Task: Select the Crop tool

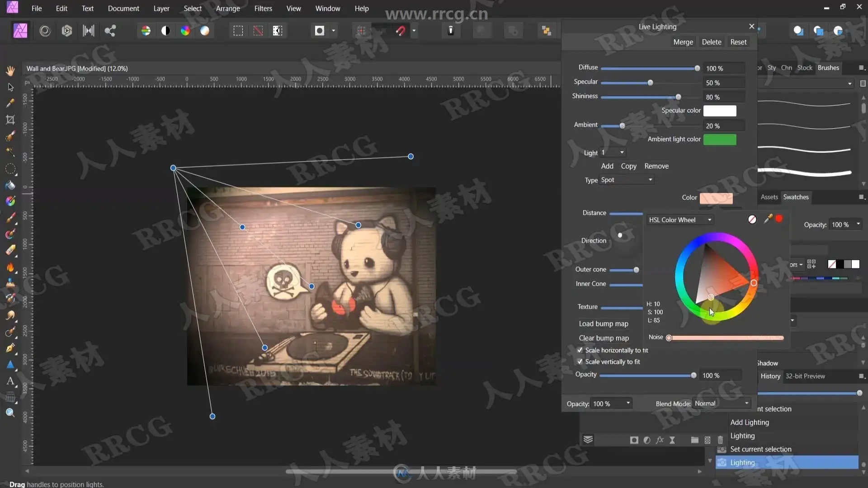Action: point(10,120)
